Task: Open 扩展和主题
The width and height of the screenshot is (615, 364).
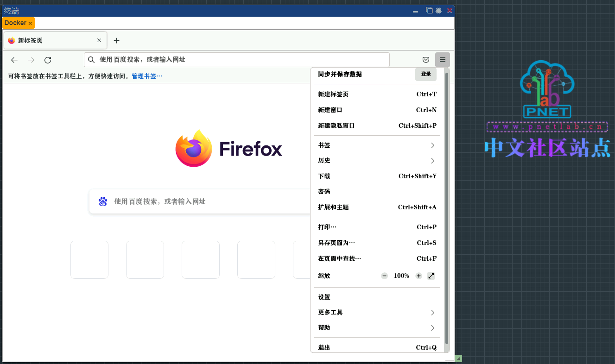Action: tap(377, 207)
